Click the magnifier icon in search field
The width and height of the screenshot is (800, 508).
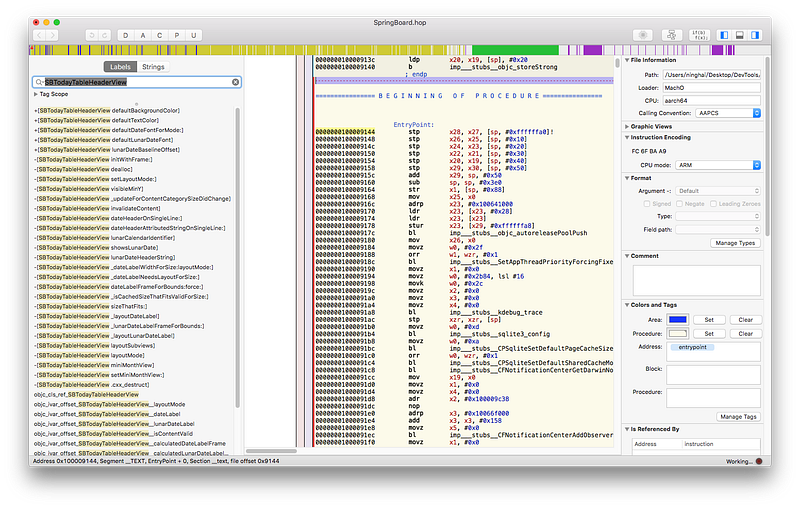point(39,82)
